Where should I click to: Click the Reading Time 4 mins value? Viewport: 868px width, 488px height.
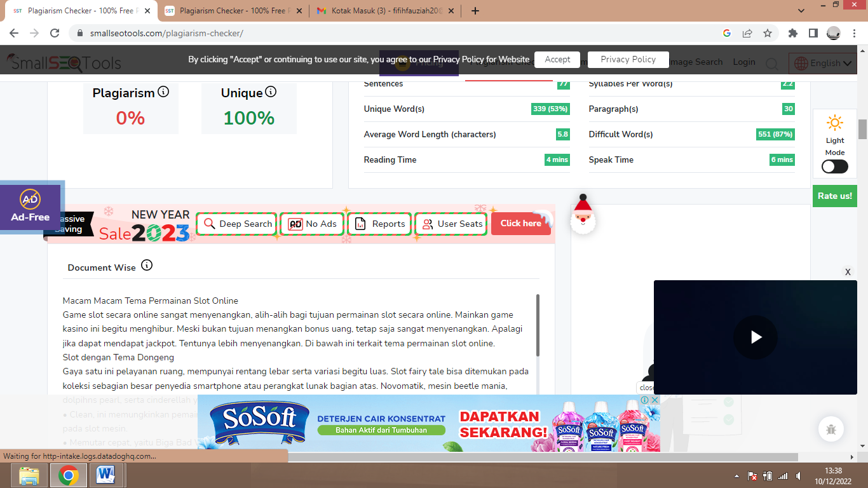557,159
